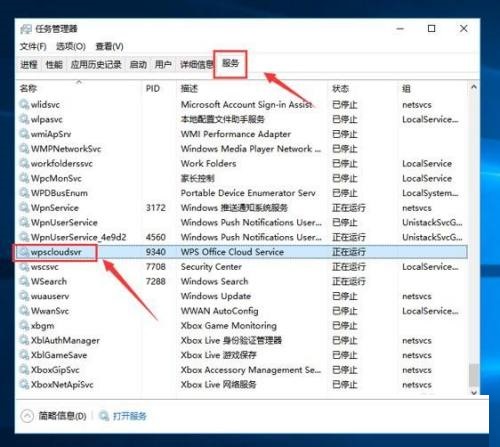This screenshot has width=500, height=447.
Task: Click the service icon beside wpscloudsvr
Action: (x=24, y=252)
